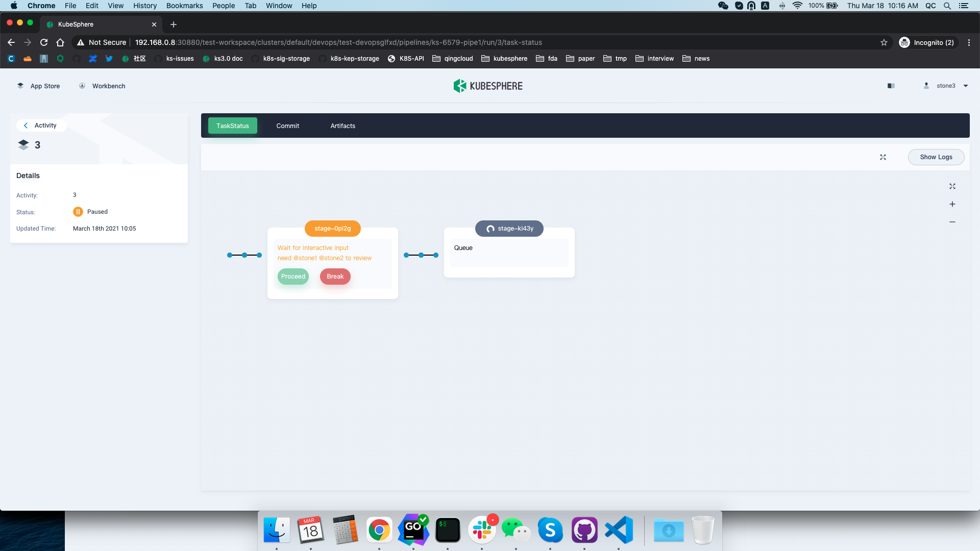Click Proceed in stage-0pi2g

pyautogui.click(x=293, y=277)
